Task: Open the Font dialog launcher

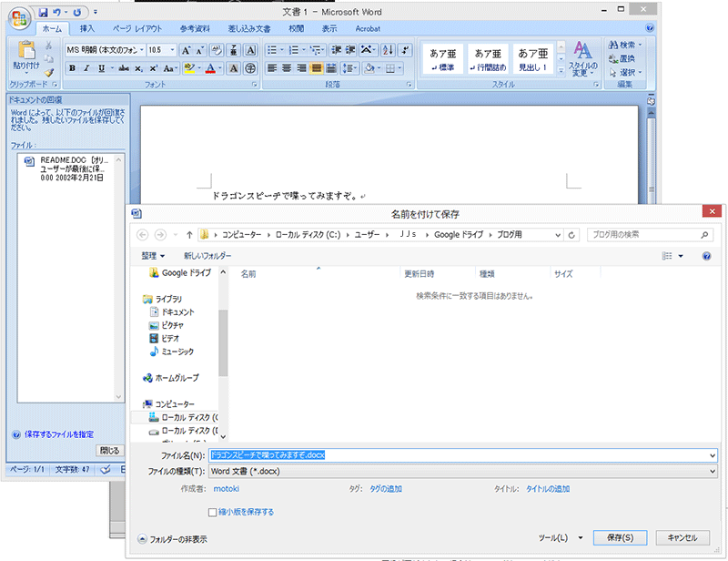Action: click(255, 85)
